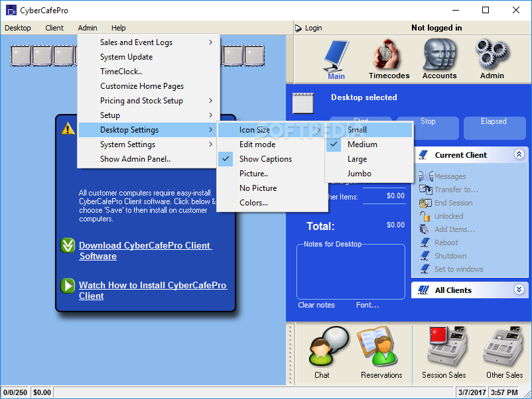This screenshot has height=399, width=532.
Task: Toggle Edit mode in Desktop Settings
Action: [x=272, y=144]
